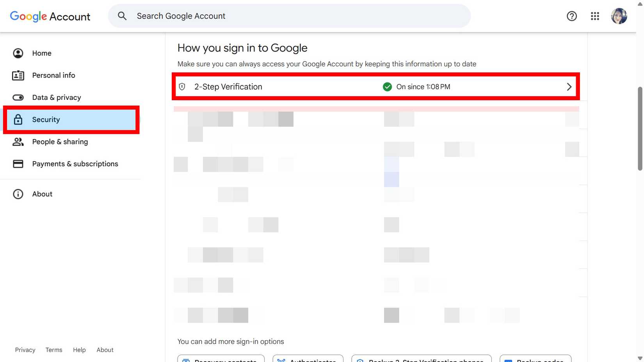Click the People & sharing icon
Viewport: 644px width, 362px height.
click(x=18, y=142)
